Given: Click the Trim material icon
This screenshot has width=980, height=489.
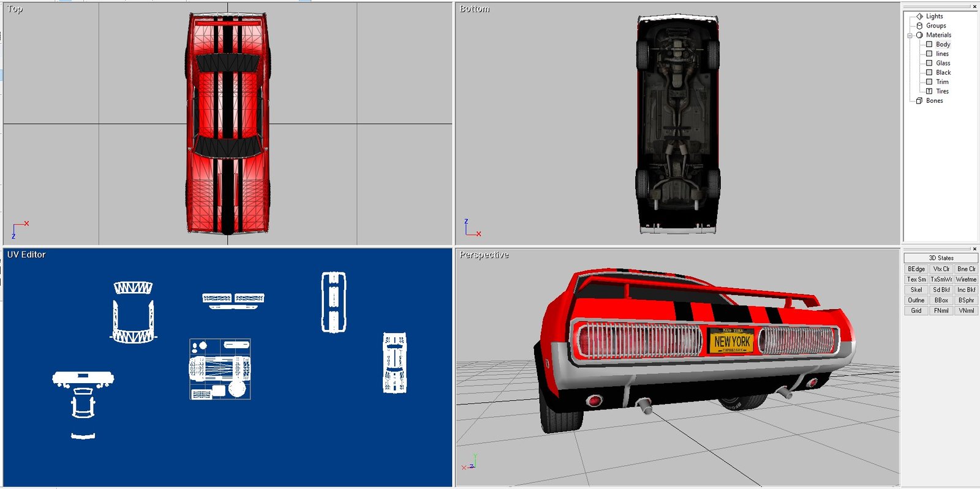Looking at the screenshot, I should tap(929, 82).
